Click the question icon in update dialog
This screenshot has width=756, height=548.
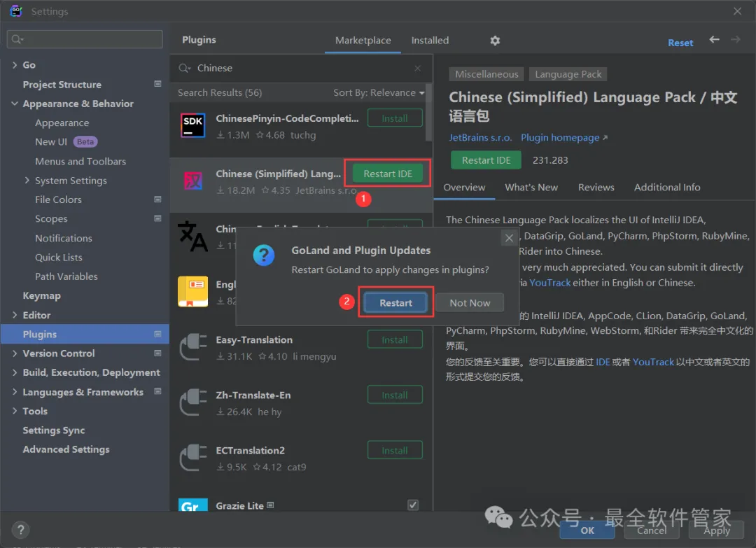coord(264,255)
